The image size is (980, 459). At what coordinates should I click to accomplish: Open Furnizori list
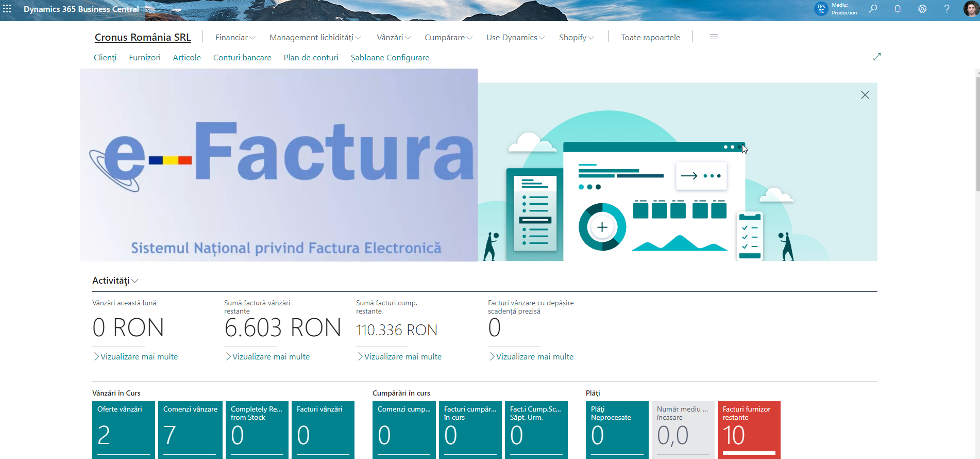point(145,58)
